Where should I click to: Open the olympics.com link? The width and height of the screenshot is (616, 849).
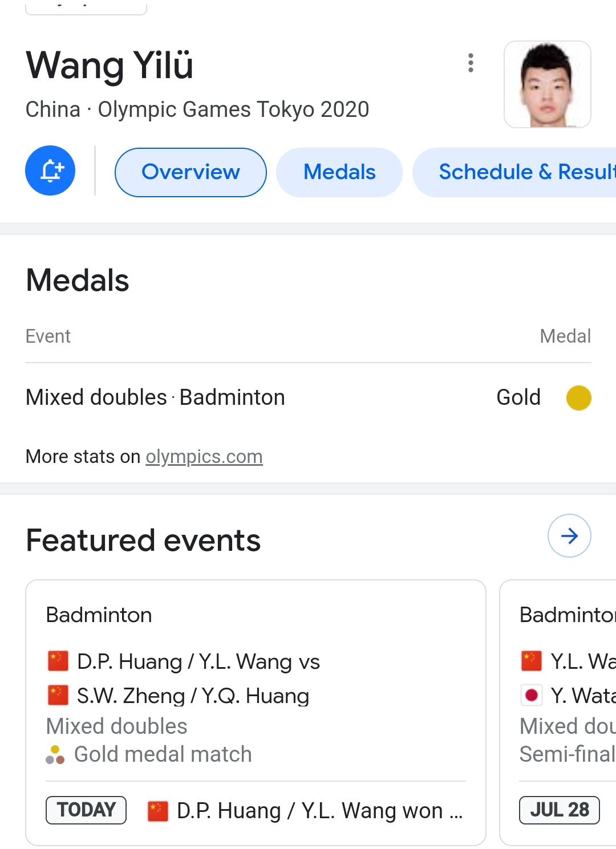pos(204,457)
